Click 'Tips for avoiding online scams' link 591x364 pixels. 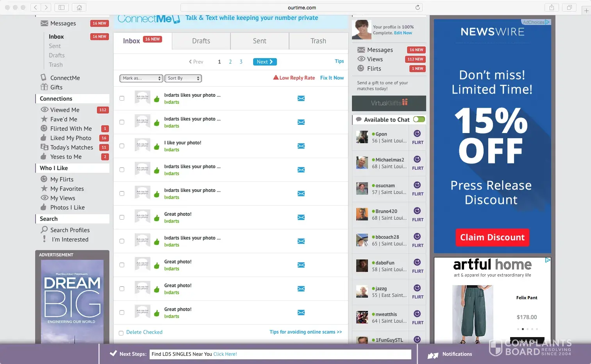[x=306, y=332]
